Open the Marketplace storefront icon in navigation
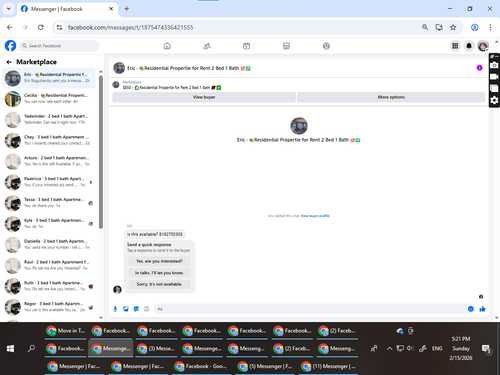This screenshot has height=375, width=500. (286, 46)
